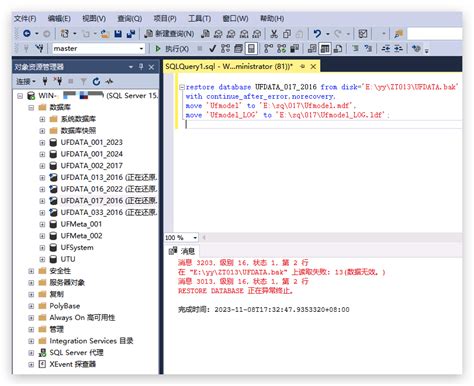This screenshot has height=386, width=474.
Task: Collapse the 数据库 tree node
Action: [31, 107]
